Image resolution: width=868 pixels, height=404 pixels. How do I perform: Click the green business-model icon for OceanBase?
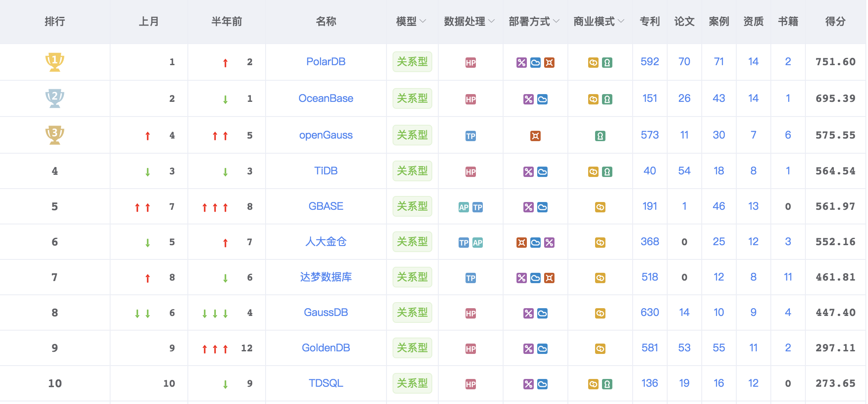607,99
